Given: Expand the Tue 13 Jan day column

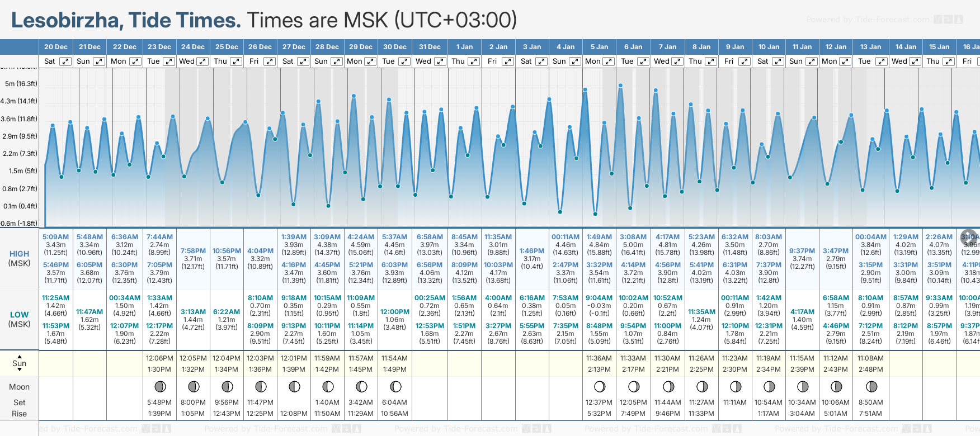Looking at the screenshot, I should (x=881, y=61).
